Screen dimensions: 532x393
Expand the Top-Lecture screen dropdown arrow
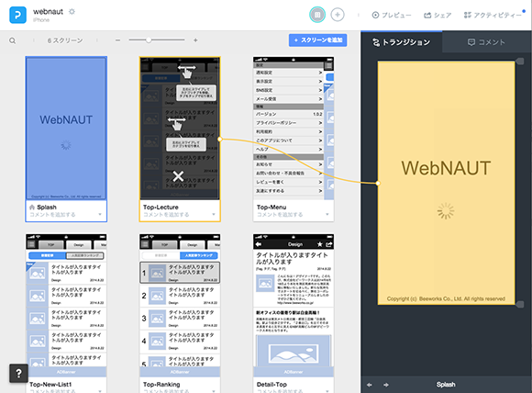click(214, 214)
